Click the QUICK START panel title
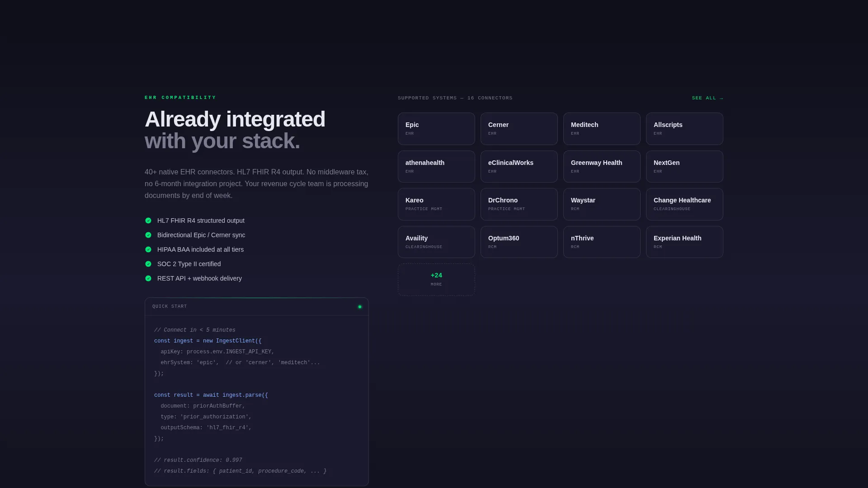Screen dimensions: 868x488 [170, 306]
